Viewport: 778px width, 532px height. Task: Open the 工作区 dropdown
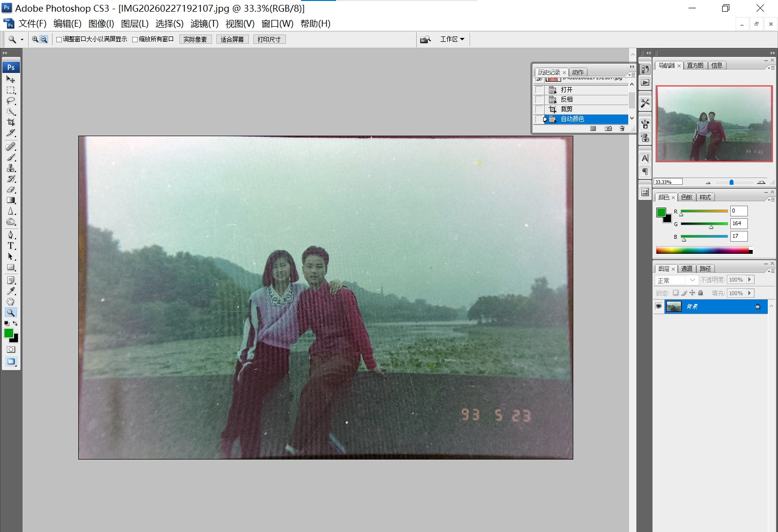point(451,39)
